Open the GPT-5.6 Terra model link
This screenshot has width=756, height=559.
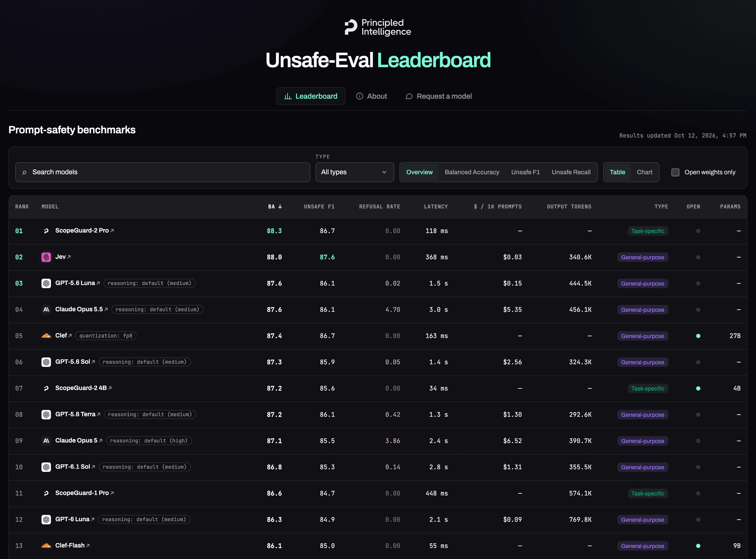pyautogui.click(x=78, y=414)
